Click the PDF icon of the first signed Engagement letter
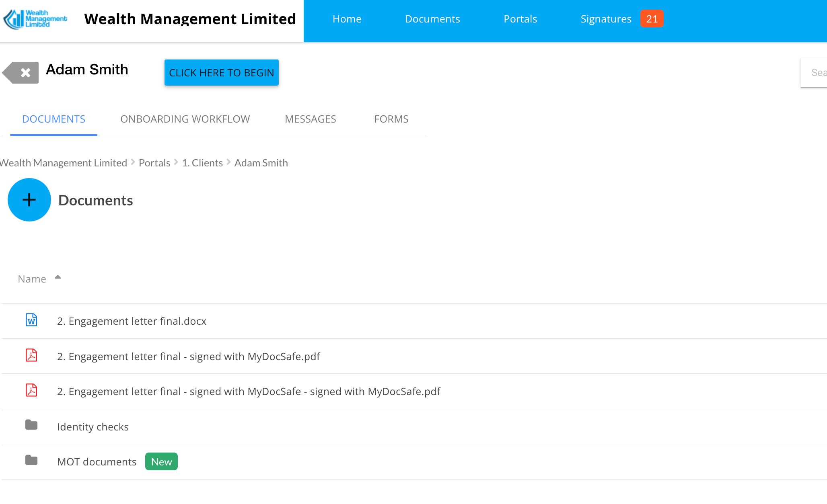 (31, 356)
